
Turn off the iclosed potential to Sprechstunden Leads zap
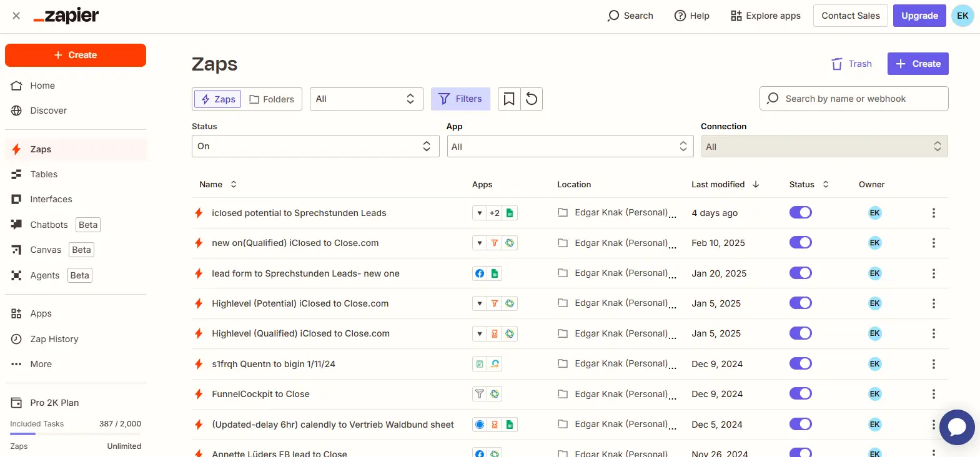tap(800, 212)
